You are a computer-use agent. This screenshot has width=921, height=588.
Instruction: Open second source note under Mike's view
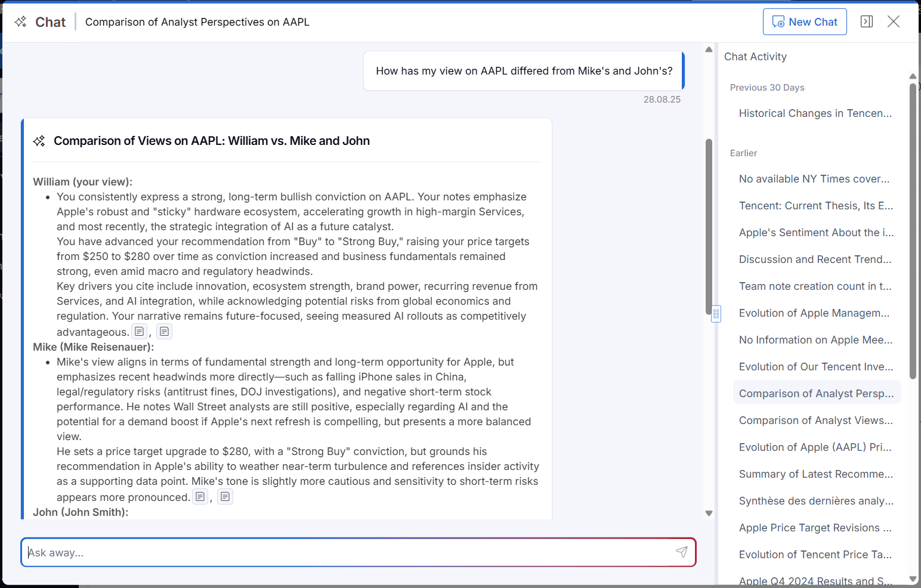pos(225,497)
